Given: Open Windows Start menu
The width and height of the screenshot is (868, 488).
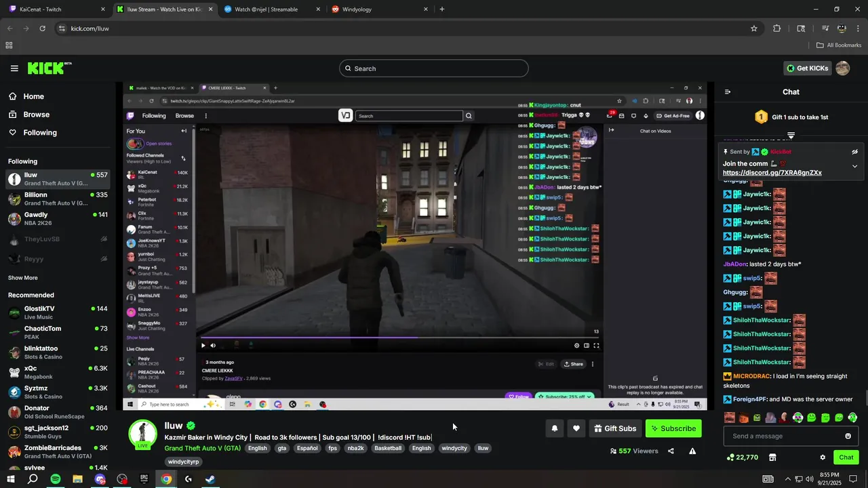Looking at the screenshot, I should point(11,479).
